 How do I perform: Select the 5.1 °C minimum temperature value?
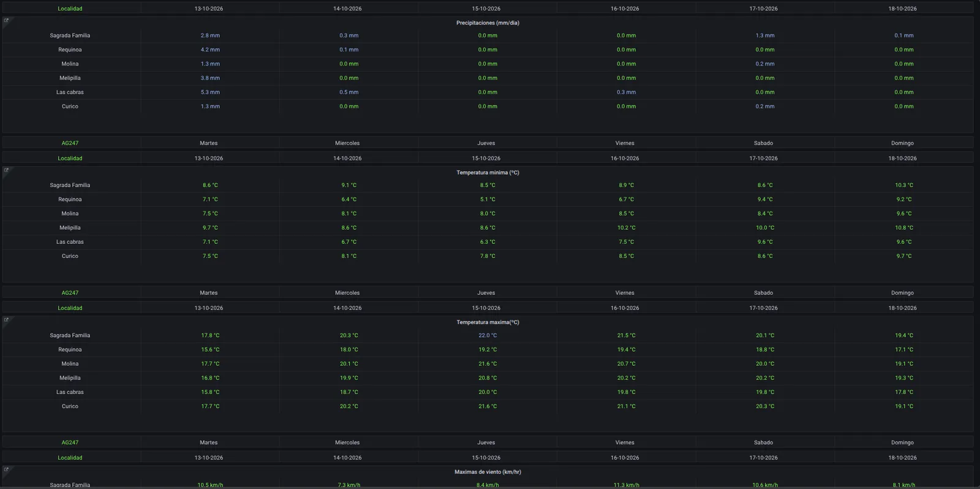click(488, 200)
